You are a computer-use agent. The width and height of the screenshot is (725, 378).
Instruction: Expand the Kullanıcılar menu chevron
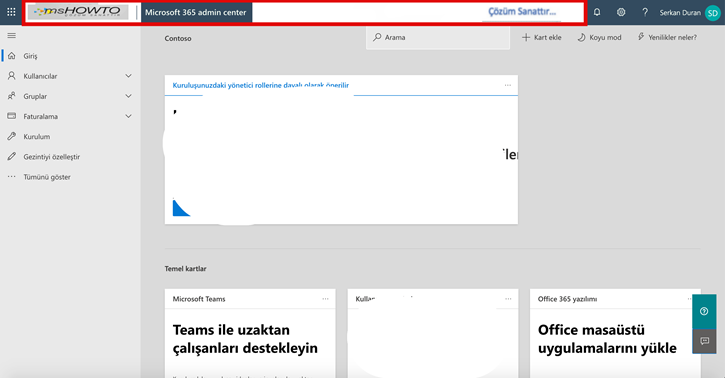[129, 76]
